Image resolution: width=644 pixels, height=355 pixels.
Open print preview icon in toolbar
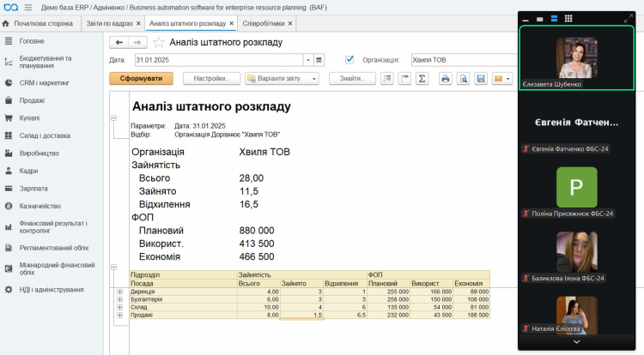tap(463, 79)
